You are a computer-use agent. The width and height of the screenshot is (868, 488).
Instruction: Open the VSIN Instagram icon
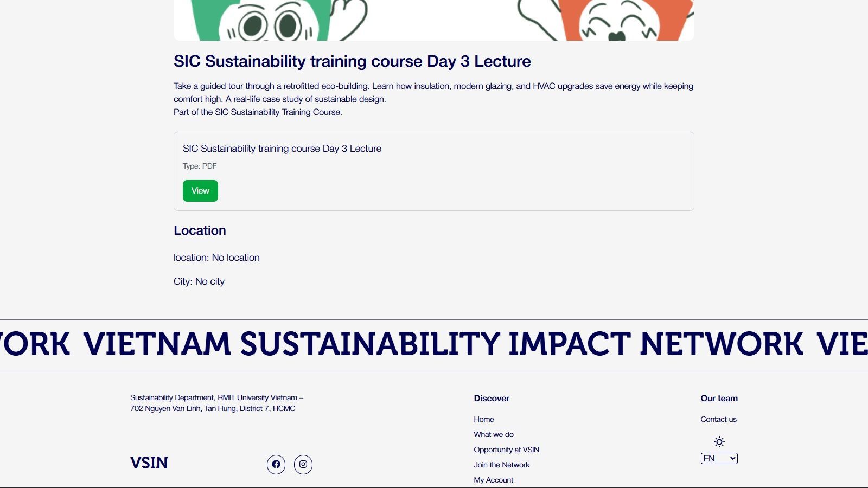point(303,464)
